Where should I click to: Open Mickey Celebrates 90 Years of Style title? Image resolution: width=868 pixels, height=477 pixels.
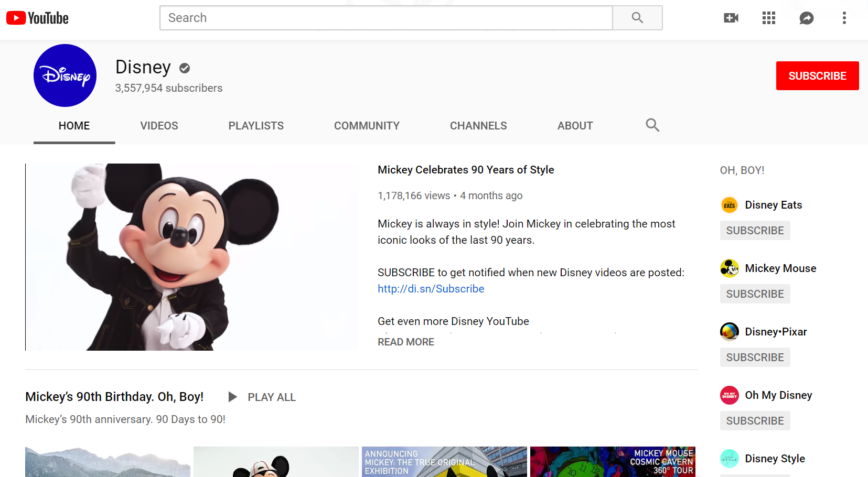[466, 170]
